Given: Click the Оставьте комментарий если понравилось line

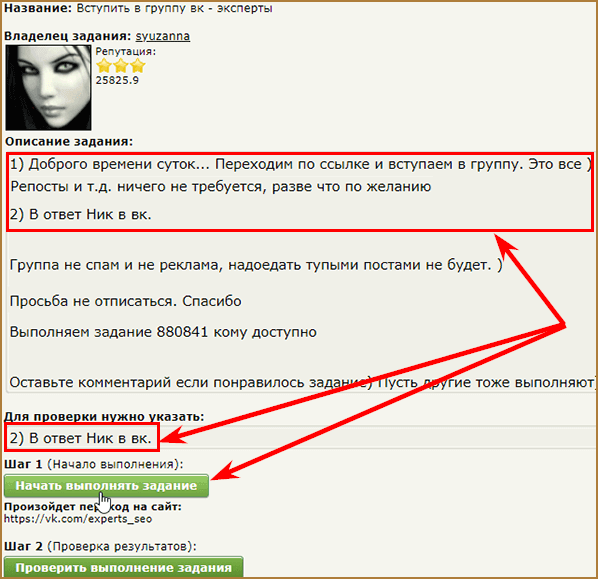Looking at the screenshot, I should tap(302, 382).
